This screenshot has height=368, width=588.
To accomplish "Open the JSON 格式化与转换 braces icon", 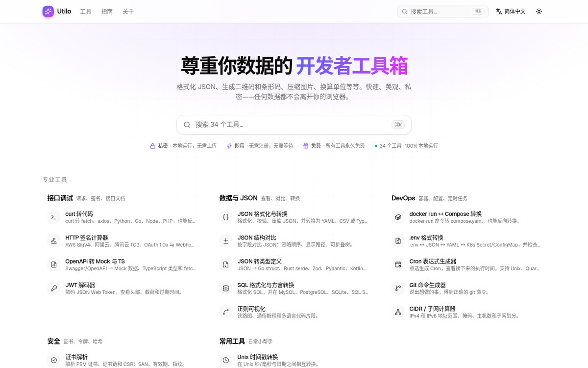I will point(226,217).
